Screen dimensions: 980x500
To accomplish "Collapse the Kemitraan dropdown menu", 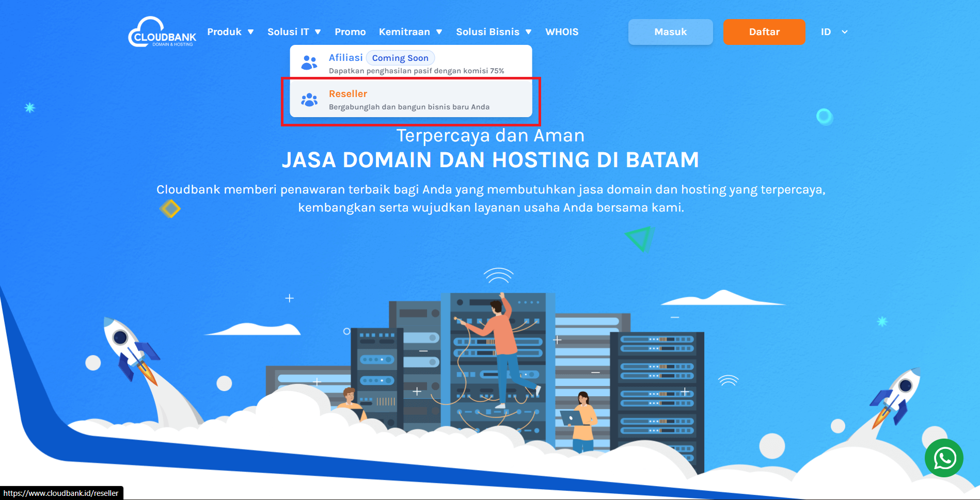I will click(x=410, y=32).
